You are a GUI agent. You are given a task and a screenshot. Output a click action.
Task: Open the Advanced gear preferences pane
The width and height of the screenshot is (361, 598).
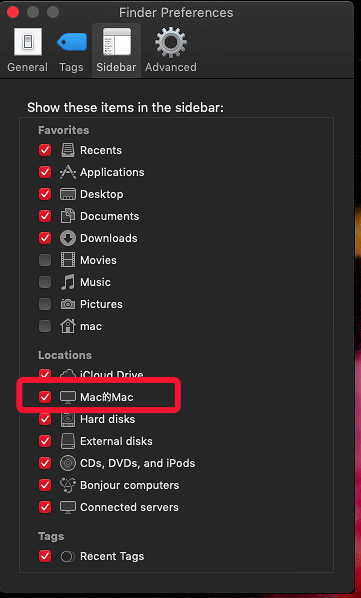click(x=171, y=42)
